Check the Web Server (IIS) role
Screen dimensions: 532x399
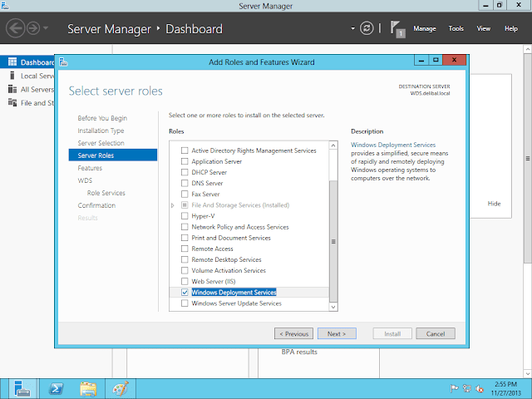pos(185,282)
